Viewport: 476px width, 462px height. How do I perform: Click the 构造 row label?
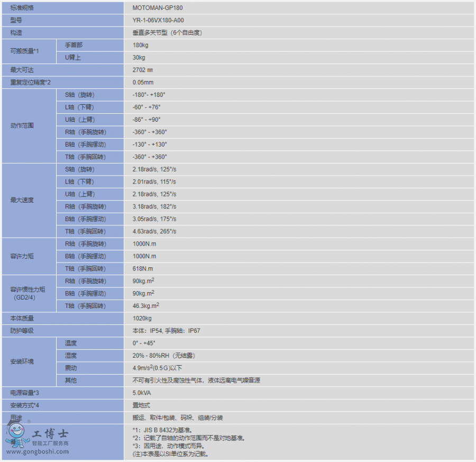(16, 33)
